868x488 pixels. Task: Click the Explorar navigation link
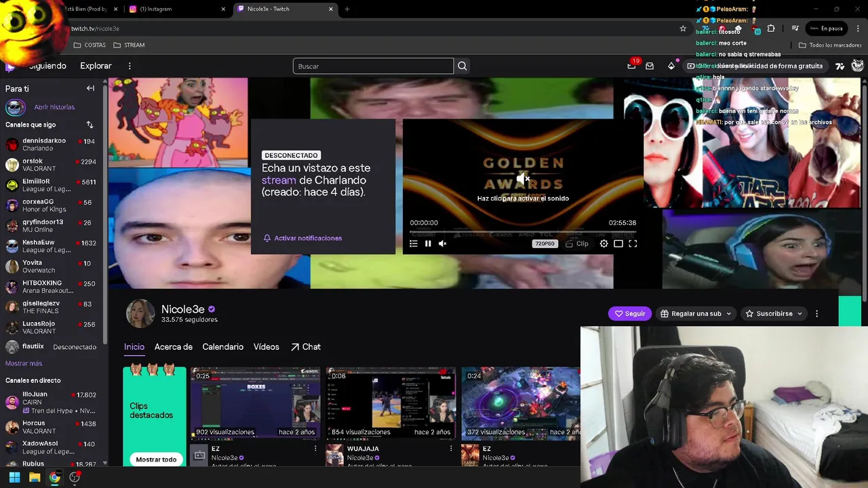96,66
